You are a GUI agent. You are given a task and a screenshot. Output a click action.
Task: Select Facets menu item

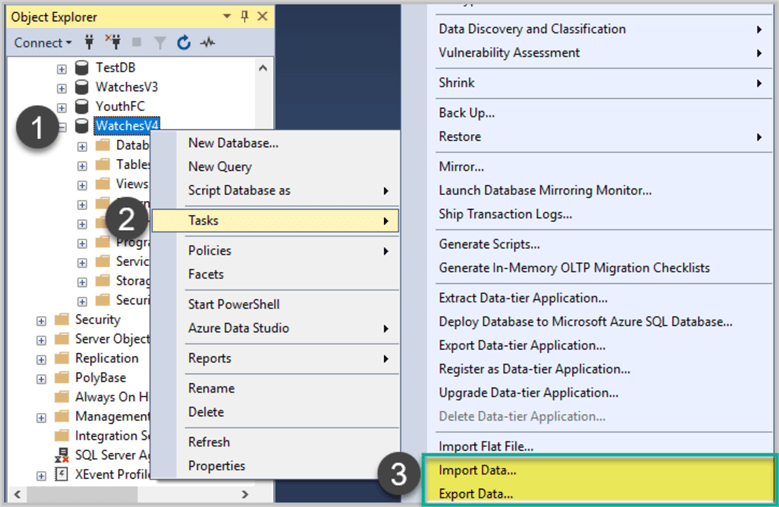[x=275, y=274]
